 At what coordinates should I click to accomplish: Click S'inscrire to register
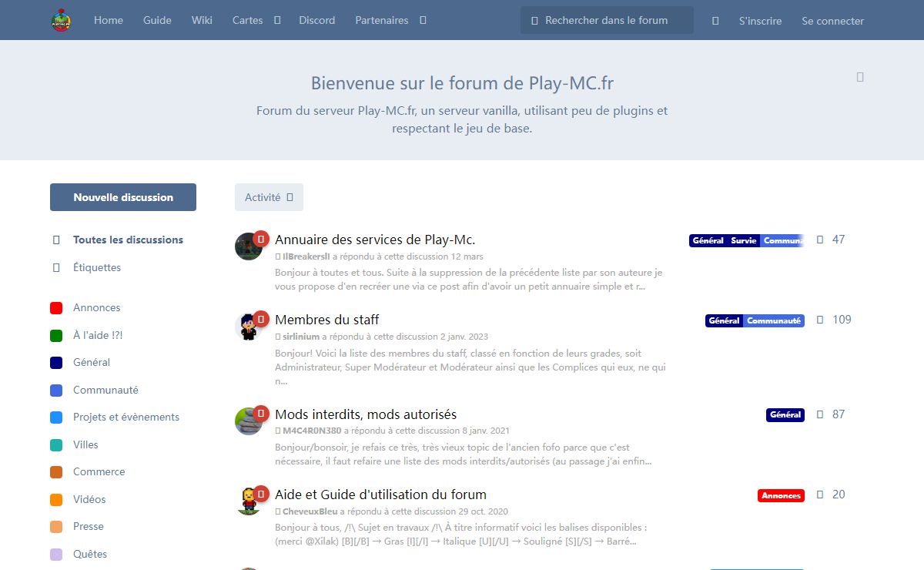coord(760,21)
